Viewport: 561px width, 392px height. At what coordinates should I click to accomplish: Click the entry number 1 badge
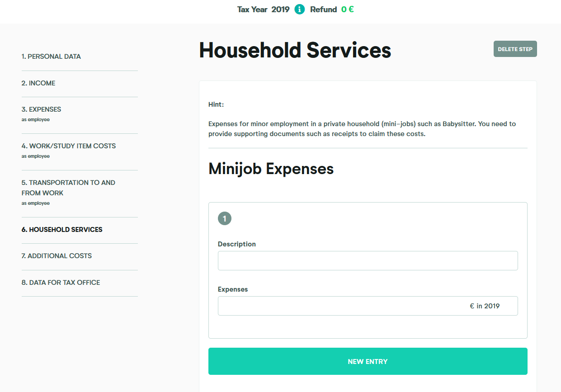point(224,219)
